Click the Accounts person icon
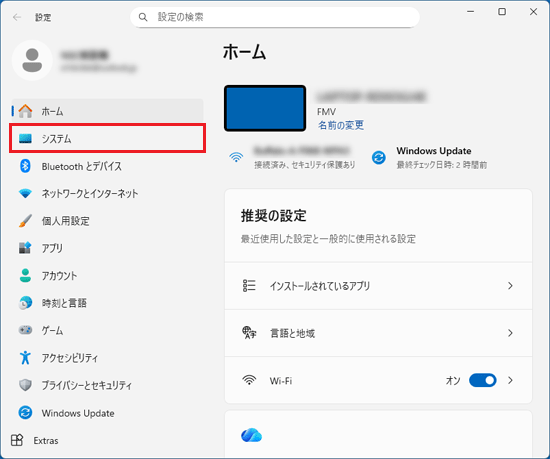 (x=25, y=275)
